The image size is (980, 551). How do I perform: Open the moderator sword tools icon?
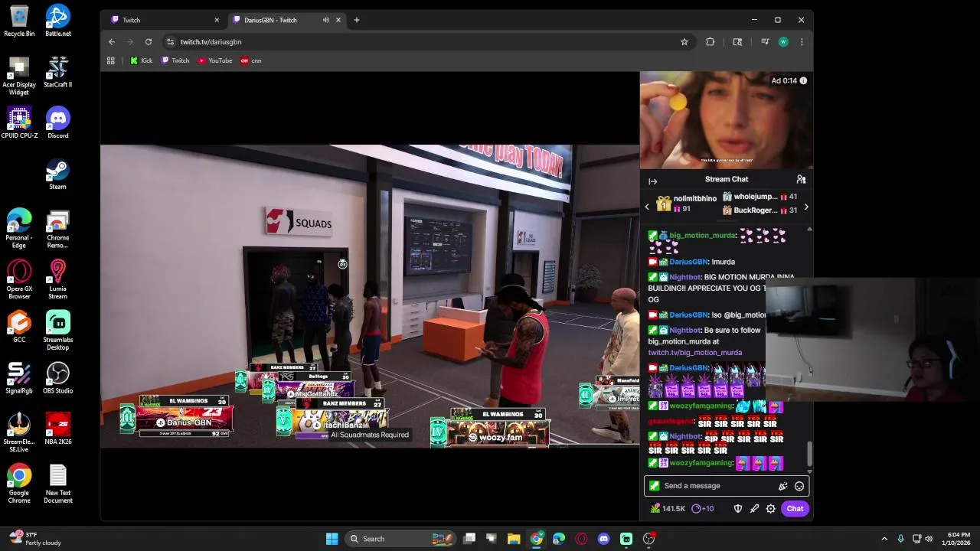point(754,509)
